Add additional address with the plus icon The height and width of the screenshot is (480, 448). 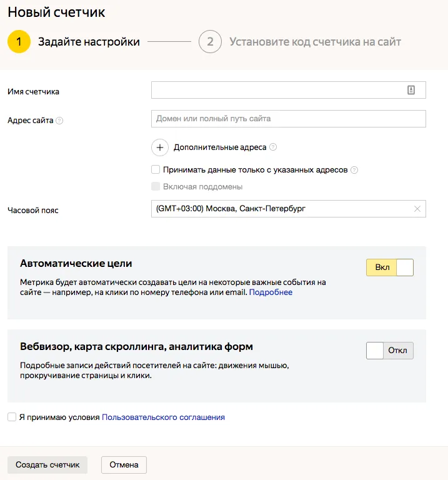[160, 147]
